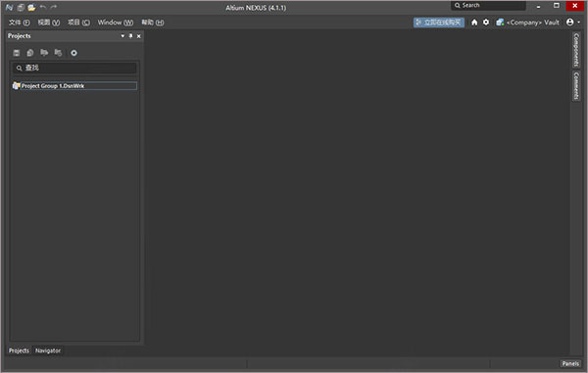Toggle the Projects panel pin
Image resolution: width=588 pixels, height=373 pixels.
(x=130, y=36)
